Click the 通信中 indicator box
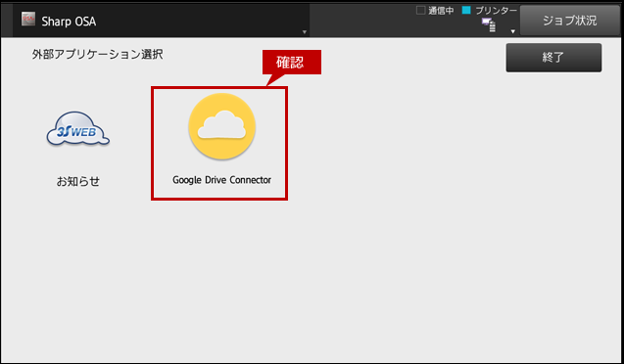This screenshot has height=364, width=624. (x=420, y=11)
